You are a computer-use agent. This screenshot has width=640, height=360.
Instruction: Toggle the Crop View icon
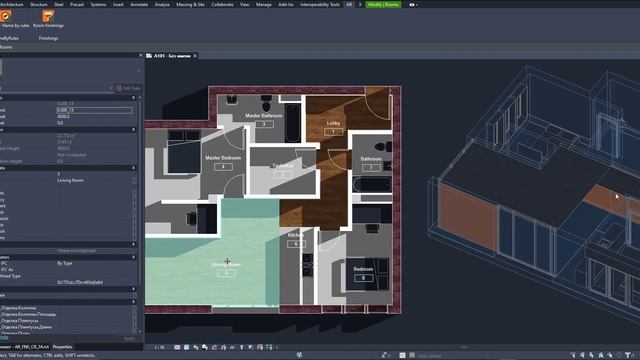(x=214, y=347)
